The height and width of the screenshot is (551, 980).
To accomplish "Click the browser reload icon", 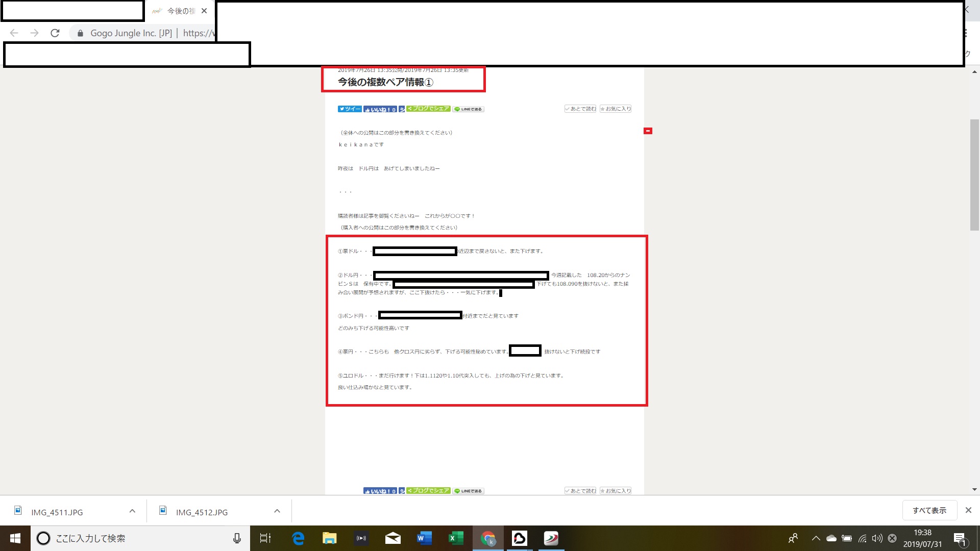I will pyautogui.click(x=55, y=33).
